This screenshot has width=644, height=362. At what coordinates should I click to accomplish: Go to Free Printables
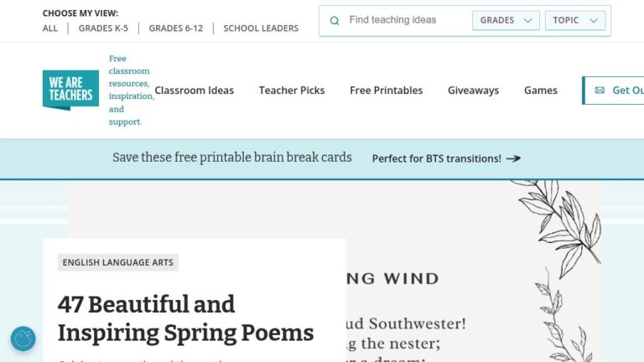386,90
